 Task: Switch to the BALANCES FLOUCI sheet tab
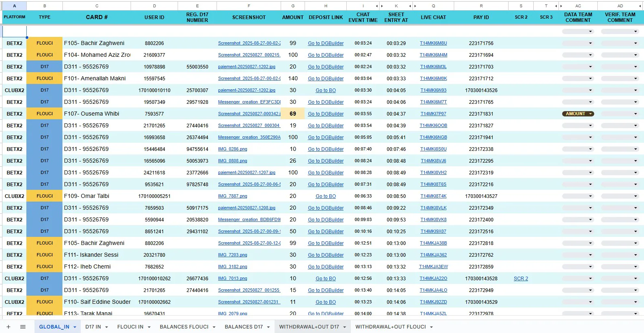point(184,327)
